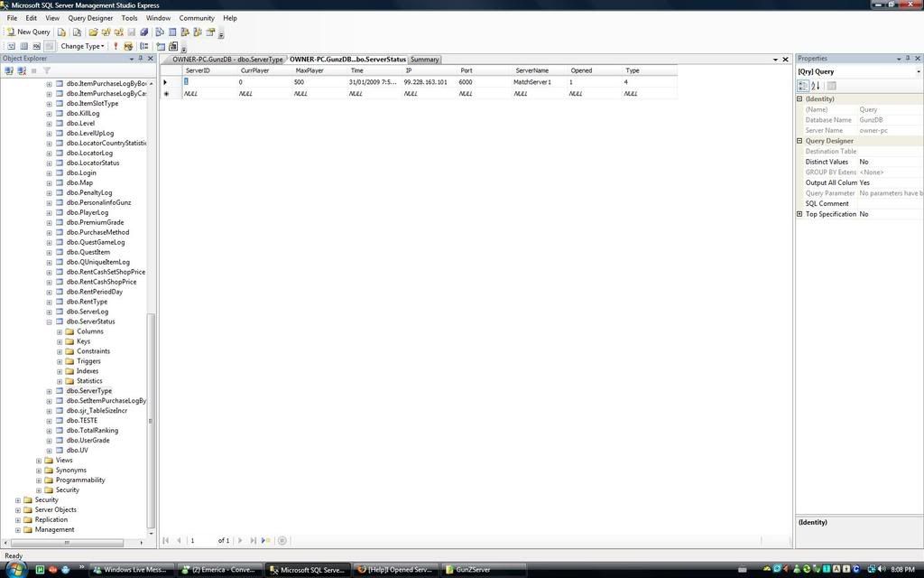Click the Object Explorer vertical scrollbar

pyautogui.click(x=151, y=421)
